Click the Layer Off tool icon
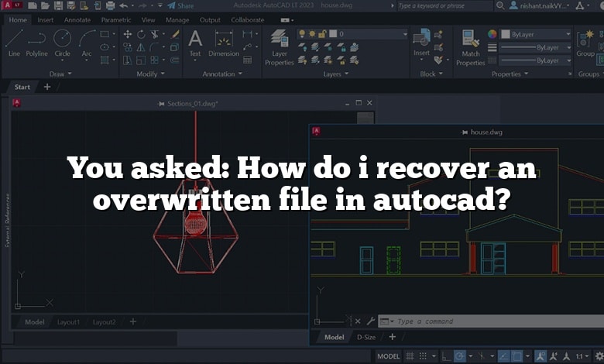 [x=302, y=47]
